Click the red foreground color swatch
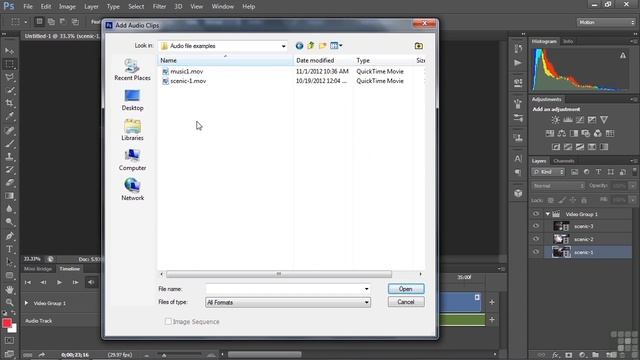The height and width of the screenshot is (360, 640). (x=7, y=323)
